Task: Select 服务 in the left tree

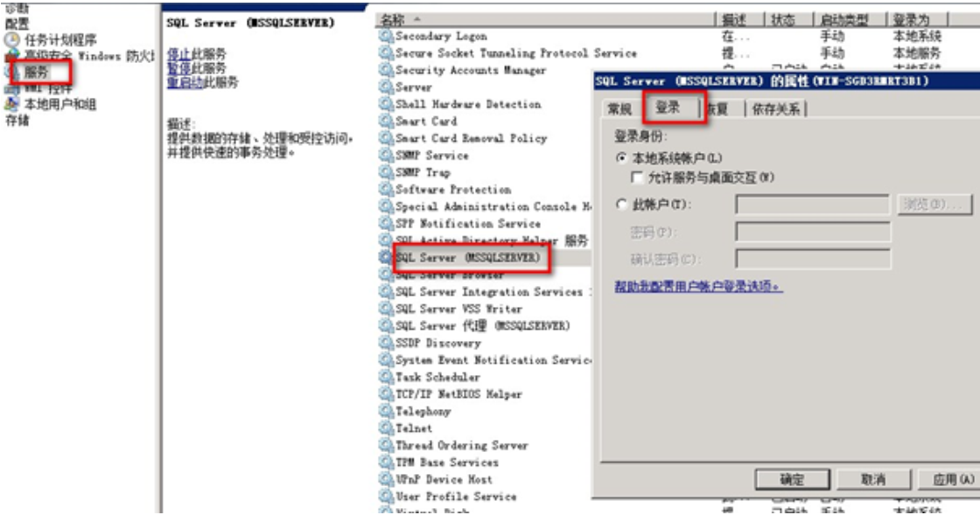Action: point(36,73)
